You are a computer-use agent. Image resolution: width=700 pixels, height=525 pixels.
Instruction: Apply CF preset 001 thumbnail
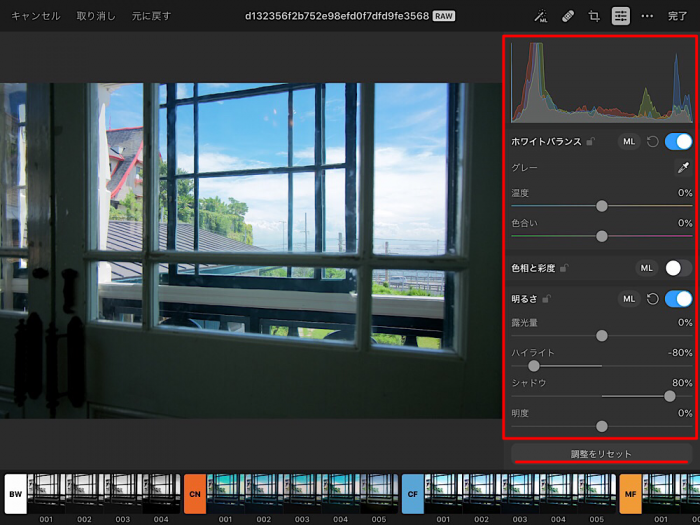coord(443,494)
